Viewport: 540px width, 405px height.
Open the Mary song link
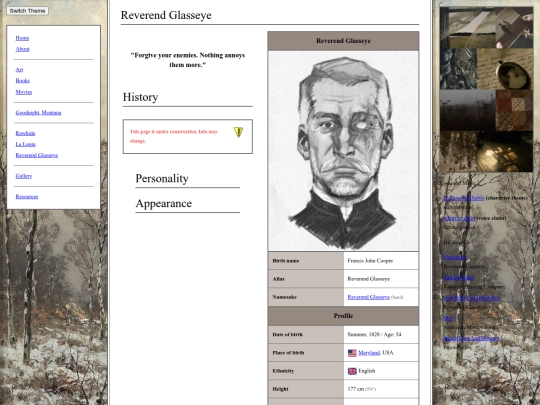(449, 318)
